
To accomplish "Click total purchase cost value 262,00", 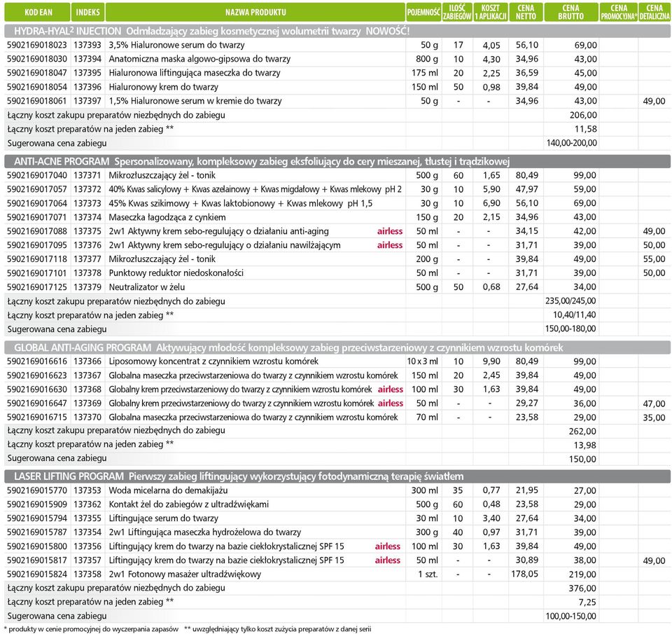I will coord(582,431).
